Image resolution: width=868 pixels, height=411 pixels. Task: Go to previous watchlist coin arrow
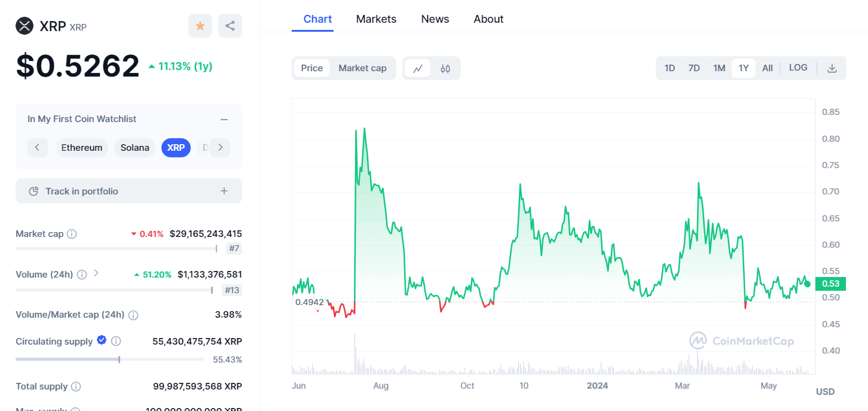(x=37, y=147)
